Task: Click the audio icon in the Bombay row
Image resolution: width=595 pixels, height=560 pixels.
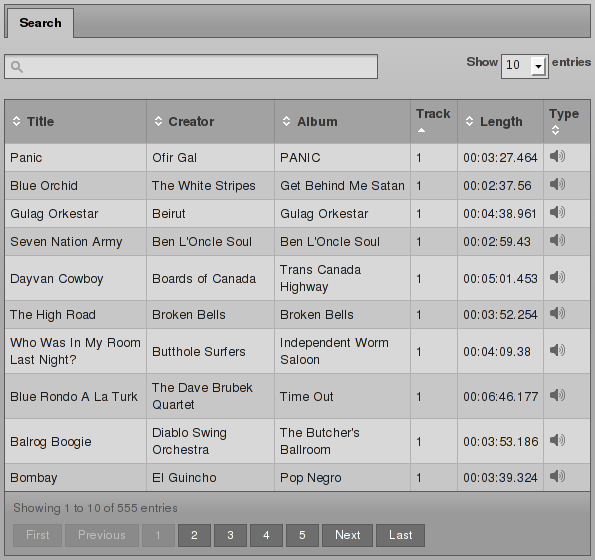Action: (557, 476)
